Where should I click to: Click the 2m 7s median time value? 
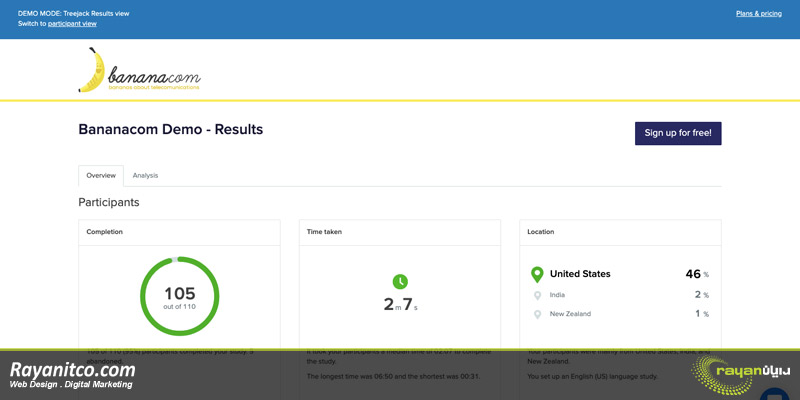pos(400,305)
